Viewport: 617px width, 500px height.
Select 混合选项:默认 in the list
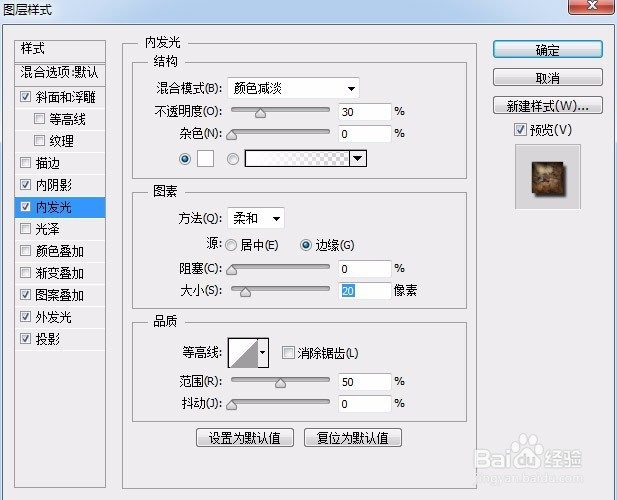(x=60, y=74)
